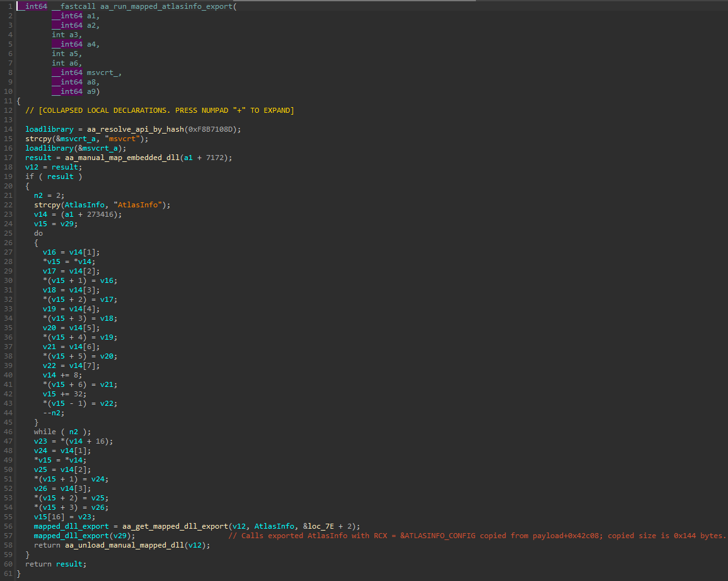Click the 'v26 = v14[3];' assignment

pos(62,488)
